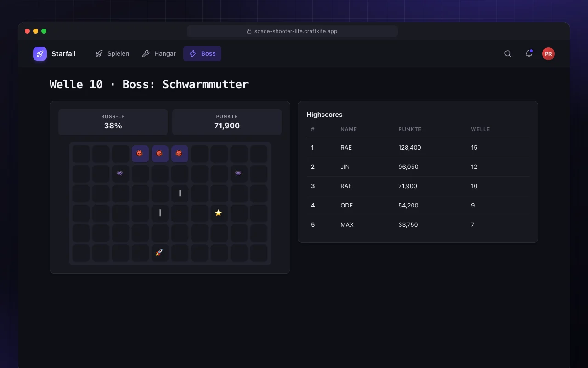588x368 pixels.
Task: Click the middle red boss segment
Action: pos(159,154)
